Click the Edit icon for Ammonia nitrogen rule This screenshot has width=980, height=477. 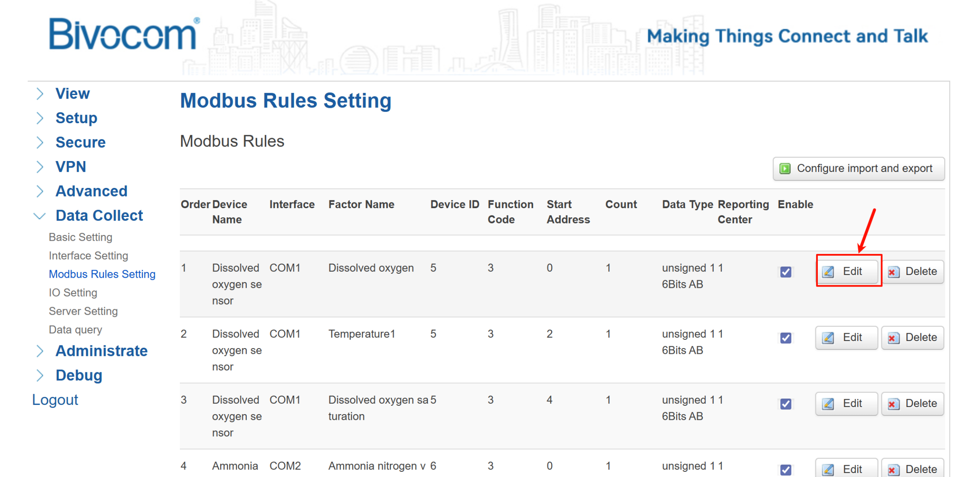point(828,469)
